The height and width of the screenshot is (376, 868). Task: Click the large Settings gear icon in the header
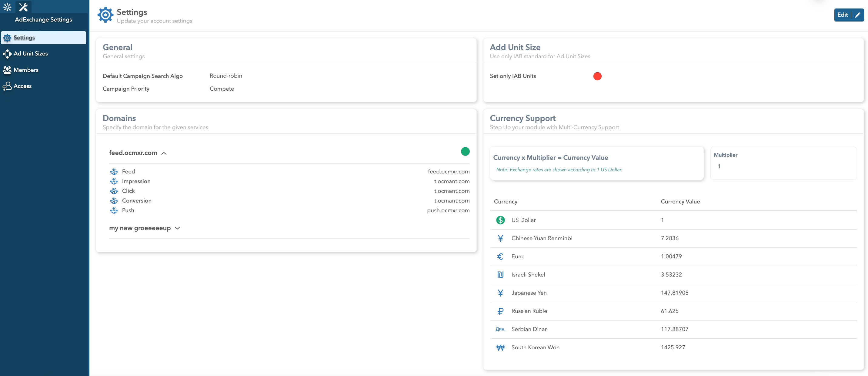click(105, 15)
